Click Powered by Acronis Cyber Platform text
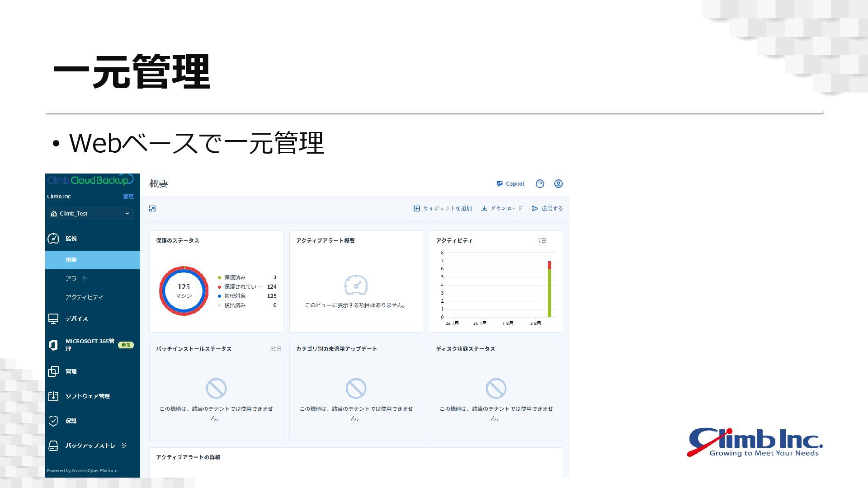This screenshot has height=488, width=868. [82, 471]
